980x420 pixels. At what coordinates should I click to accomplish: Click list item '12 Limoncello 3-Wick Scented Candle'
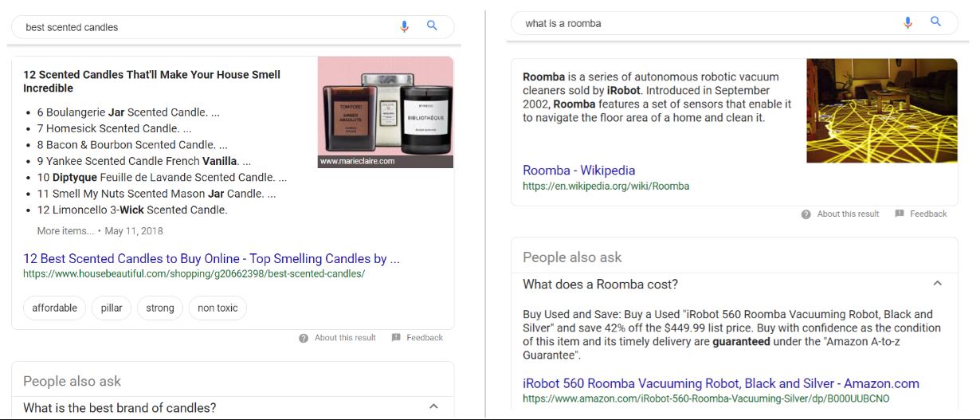132,210
